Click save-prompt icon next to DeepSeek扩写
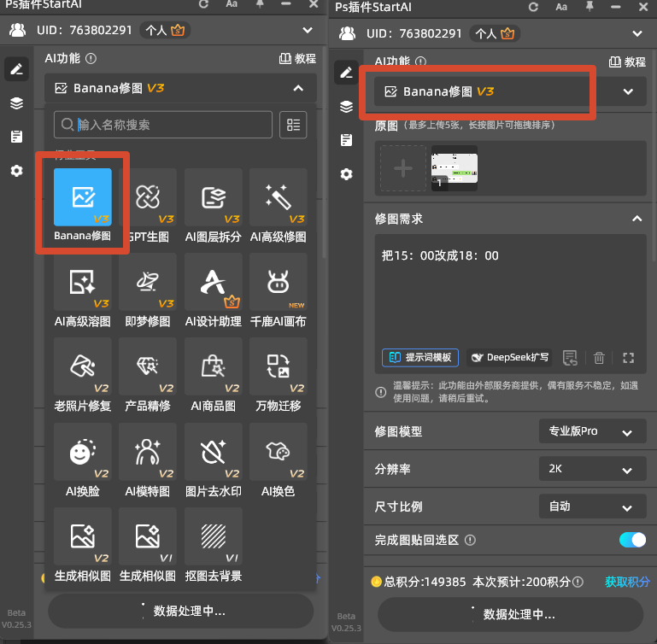 tap(570, 358)
